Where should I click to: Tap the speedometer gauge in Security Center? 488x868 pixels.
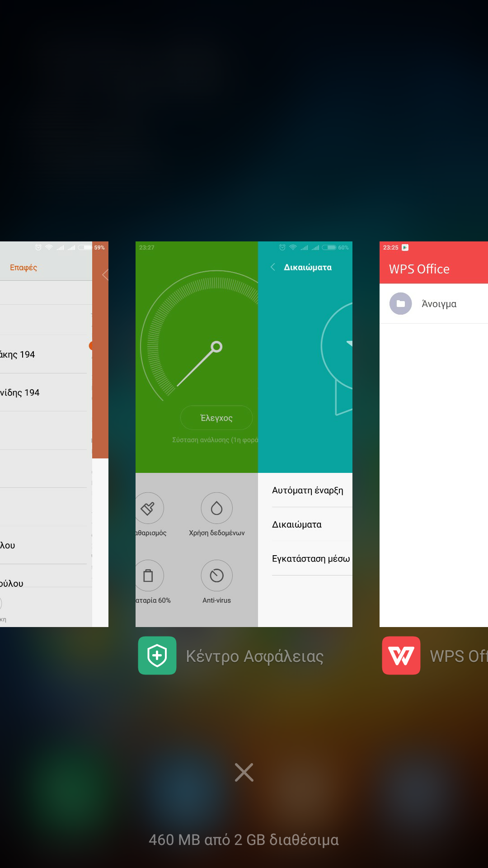(199, 335)
